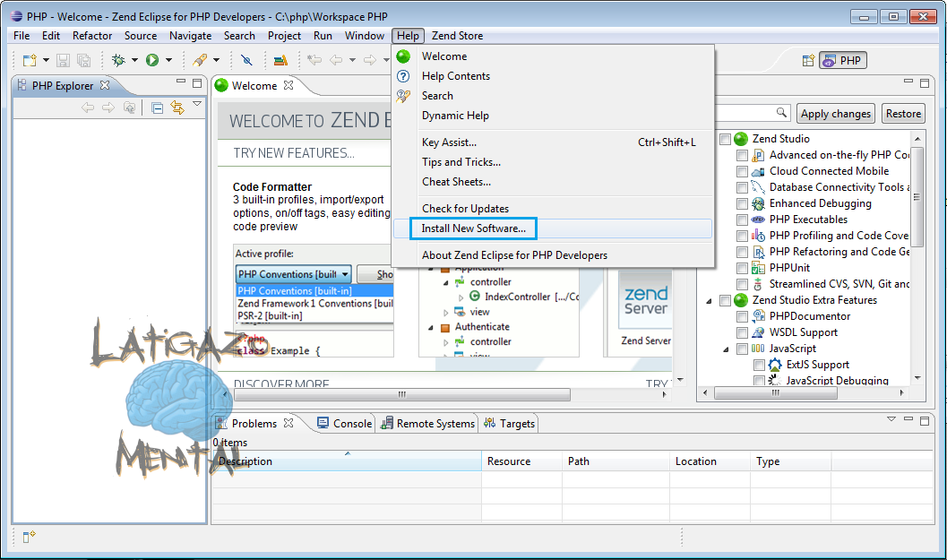Enable the PHPUnit checkbox
947x560 pixels.
(741, 267)
